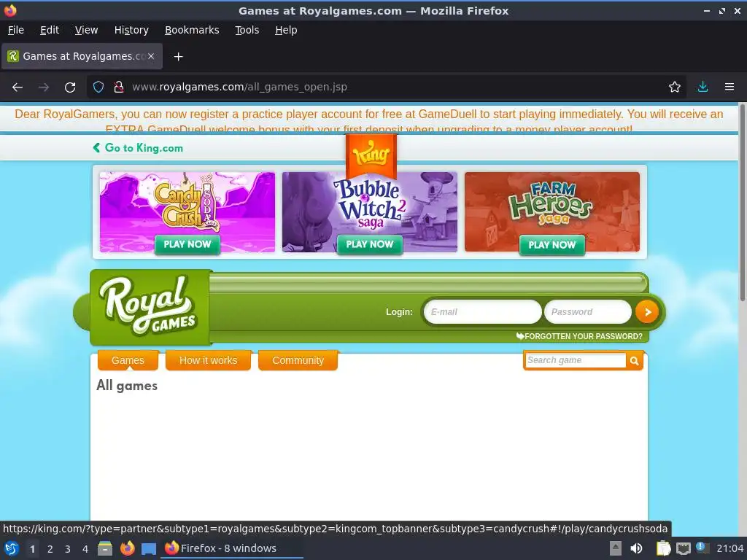
Task: Close the Games at Royalgames tab
Action: tap(151, 56)
